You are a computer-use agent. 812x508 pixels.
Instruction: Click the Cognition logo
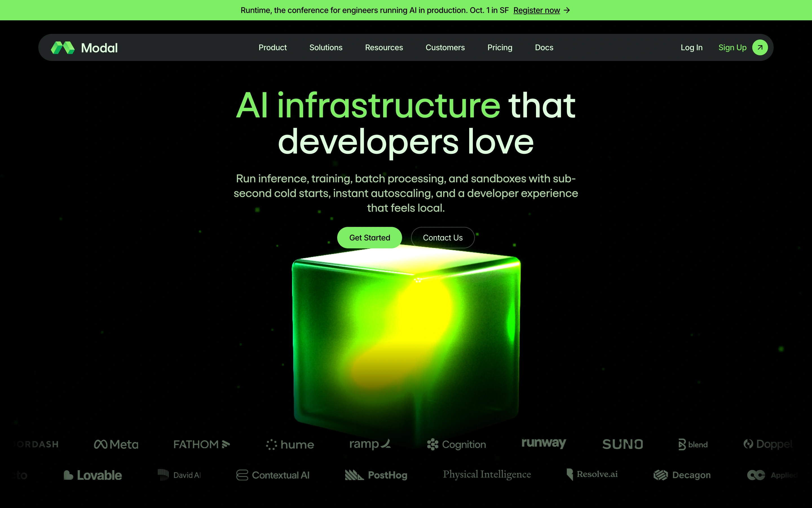coord(456,444)
